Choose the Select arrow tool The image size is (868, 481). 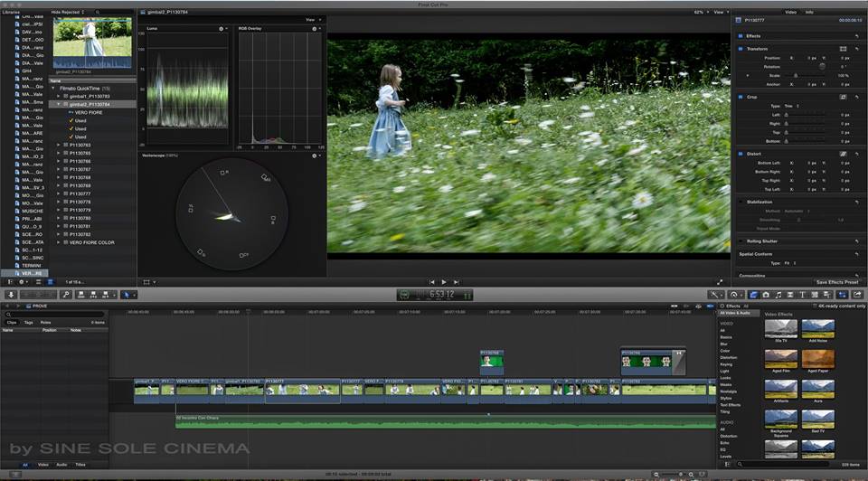click(x=127, y=295)
